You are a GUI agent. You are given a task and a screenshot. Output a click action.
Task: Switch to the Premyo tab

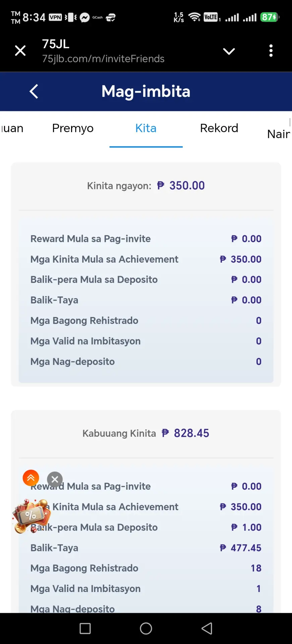[73, 128]
